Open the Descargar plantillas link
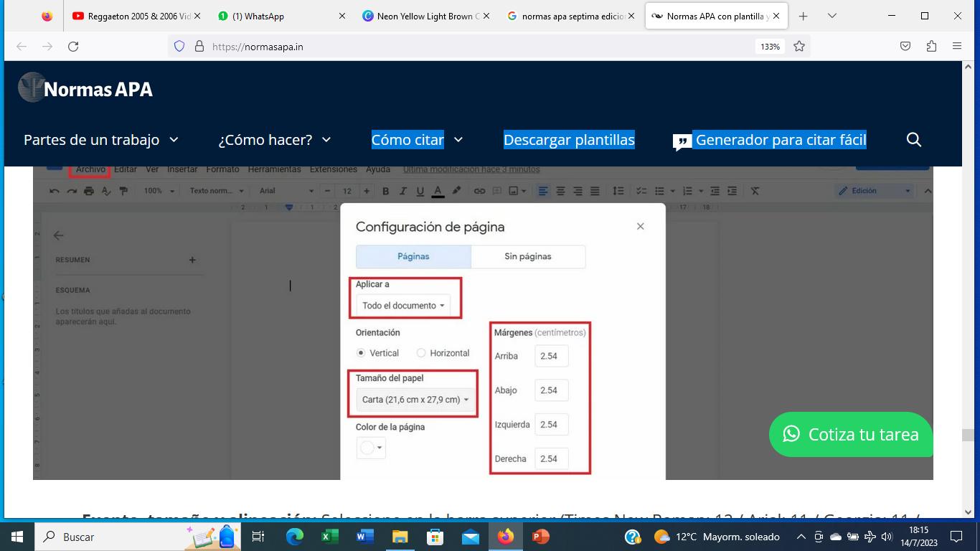Viewport: 980px width, 551px height. click(x=569, y=140)
